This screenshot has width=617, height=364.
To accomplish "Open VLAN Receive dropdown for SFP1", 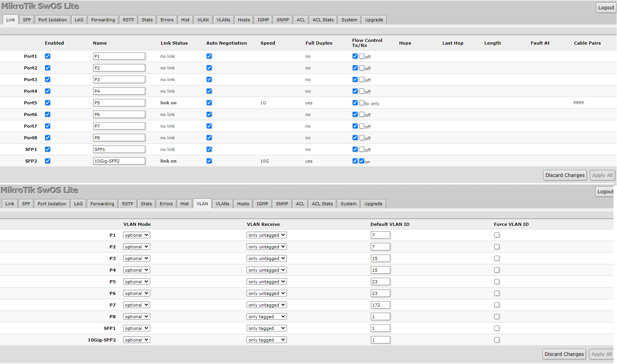I will coord(267,328).
